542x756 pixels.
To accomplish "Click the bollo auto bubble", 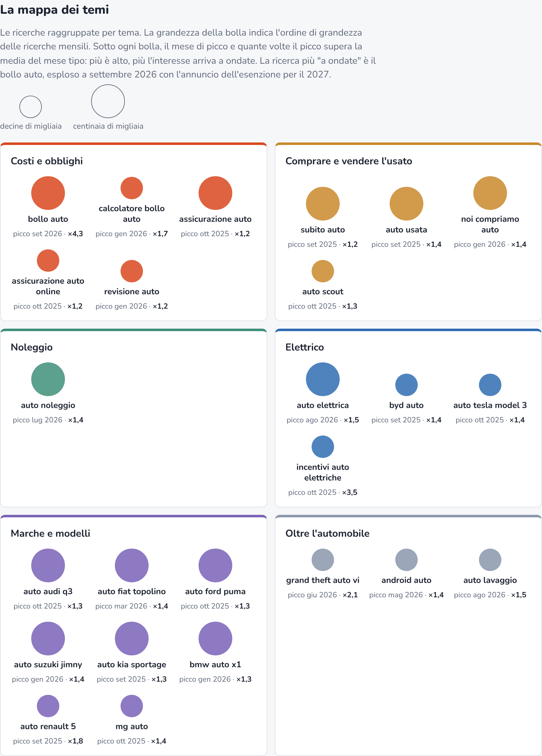I will point(48,193).
